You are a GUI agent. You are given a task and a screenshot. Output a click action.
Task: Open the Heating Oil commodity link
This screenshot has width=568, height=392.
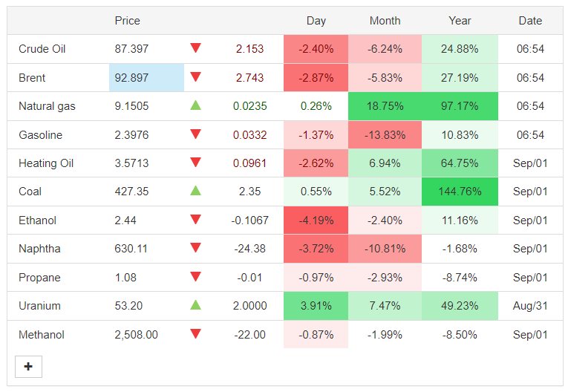click(46, 163)
